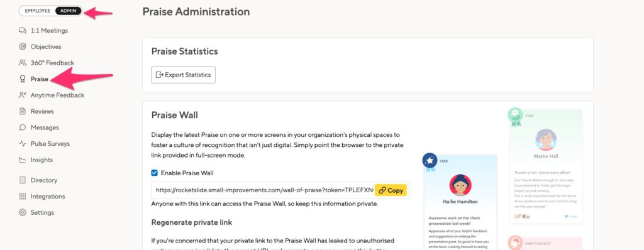Viewport: 644px width, 250px height.
Task: Select the Praise Wall URL field
Action: click(x=280, y=190)
